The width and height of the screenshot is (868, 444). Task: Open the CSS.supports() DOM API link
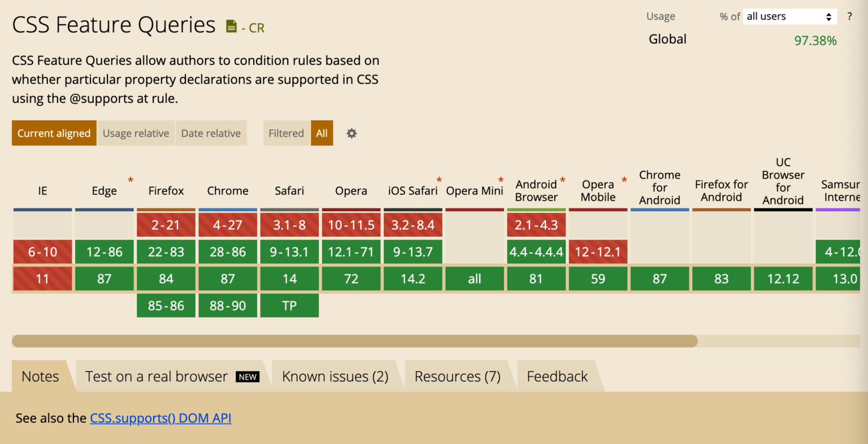coord(160,418)
